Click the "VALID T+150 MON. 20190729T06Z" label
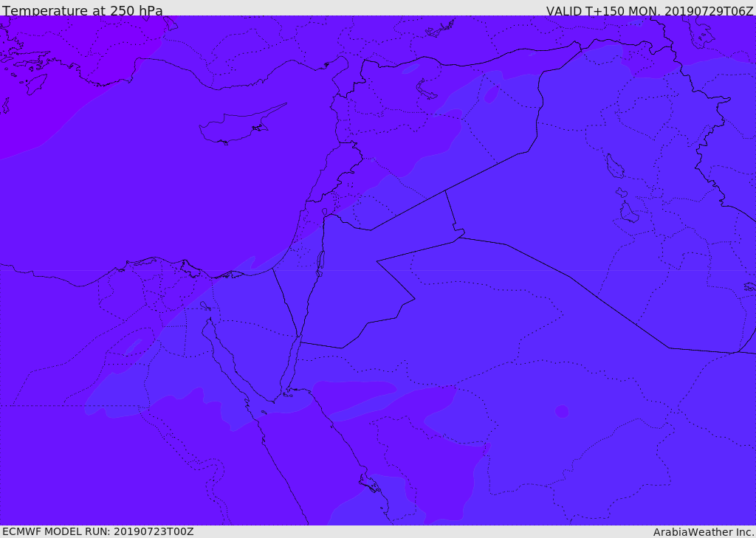756x538 pixels. click(x=650, y=10)
